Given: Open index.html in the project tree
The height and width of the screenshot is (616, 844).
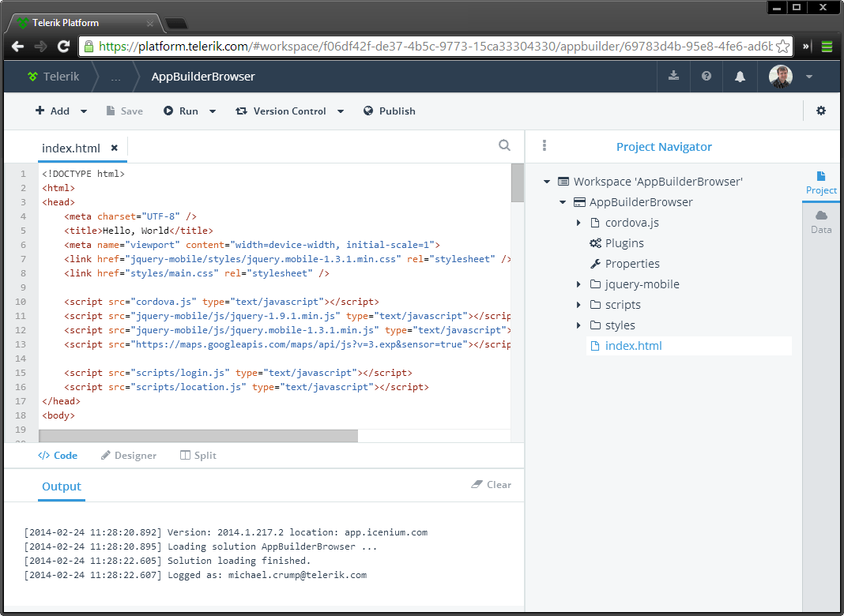Looking at the screenshot, I should [x=688, y=346].
